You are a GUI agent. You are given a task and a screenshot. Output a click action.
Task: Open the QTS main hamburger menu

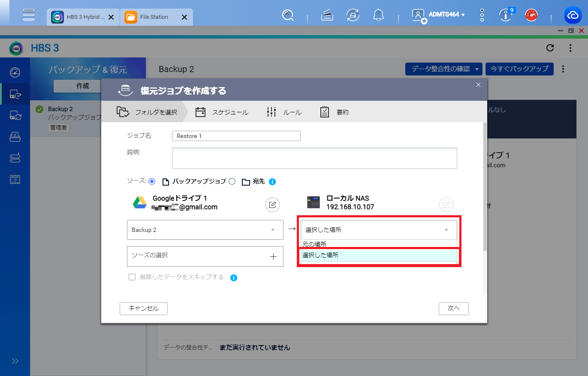[29, 14]
